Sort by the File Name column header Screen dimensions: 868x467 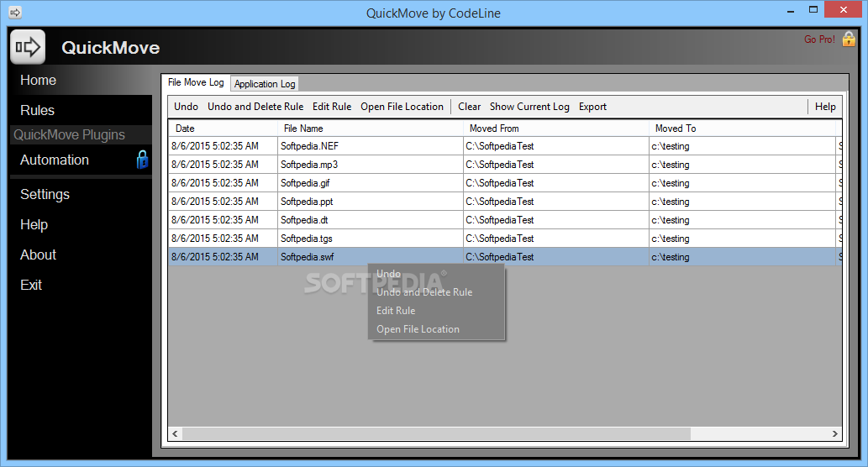(x=371, y=129)
